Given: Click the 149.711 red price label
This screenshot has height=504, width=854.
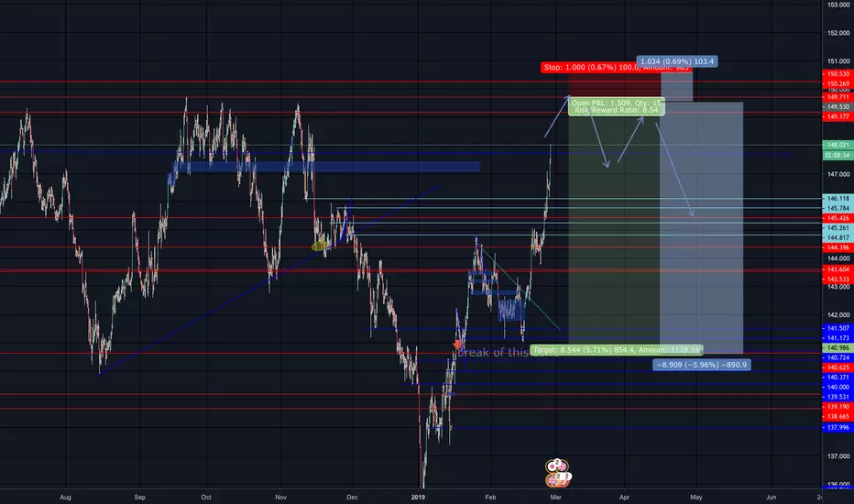Looking at the screenshot, I should pos(838,97).
